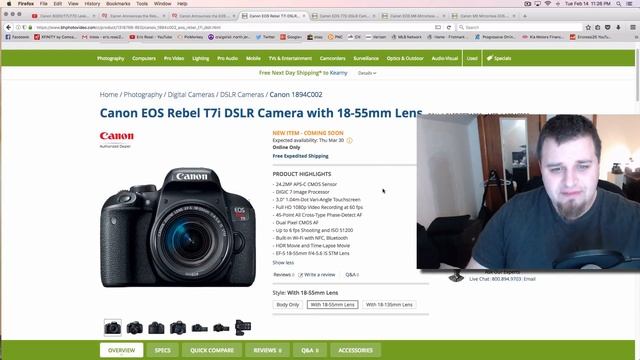Open the Progressive bookmark
Viewport: 640px width, 360px height.
point(495,37)
